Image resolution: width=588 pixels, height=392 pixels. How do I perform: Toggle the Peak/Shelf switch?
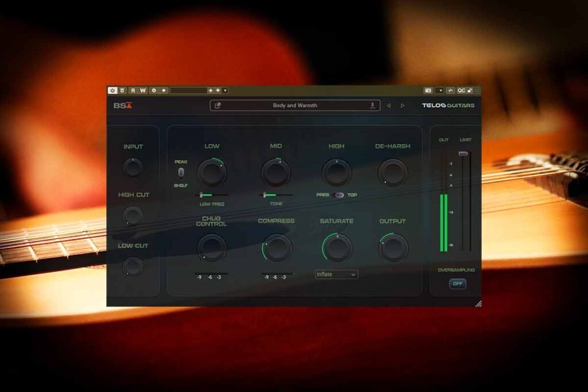click(x=181, y=172)
